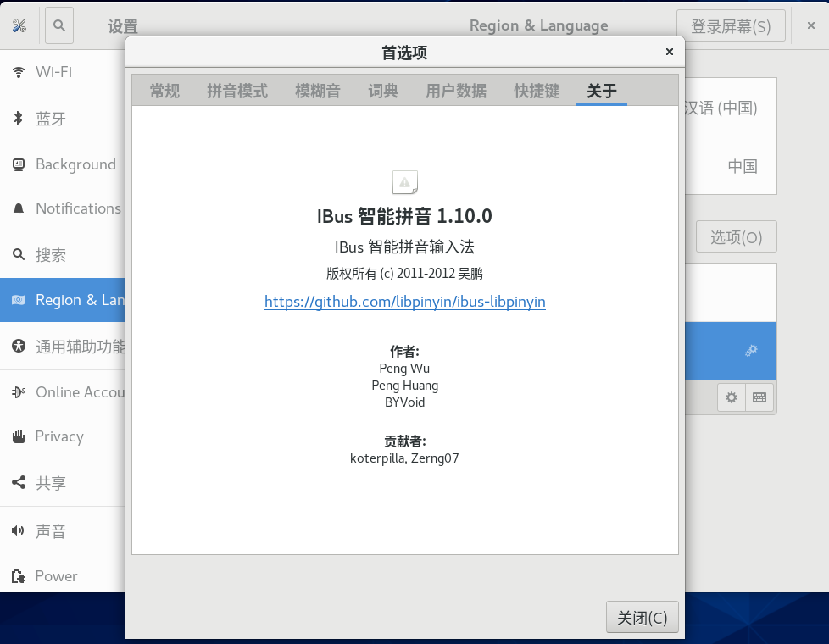The image size is (829, 644).
Task: Click contributors koterpilla, Zerng07
Action: click(404, 458)
